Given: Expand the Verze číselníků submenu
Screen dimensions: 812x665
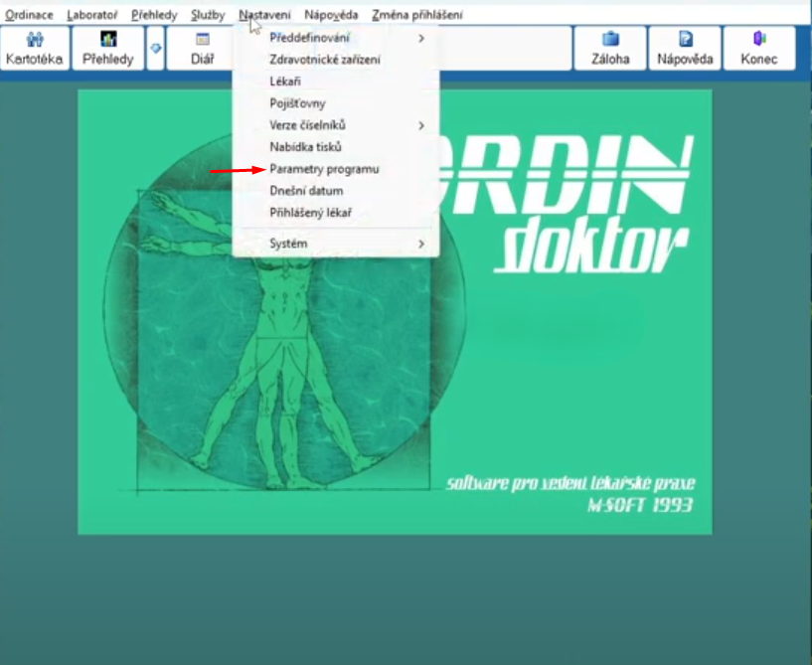Looking at the screenshot, I should click(x=336, y=125).
